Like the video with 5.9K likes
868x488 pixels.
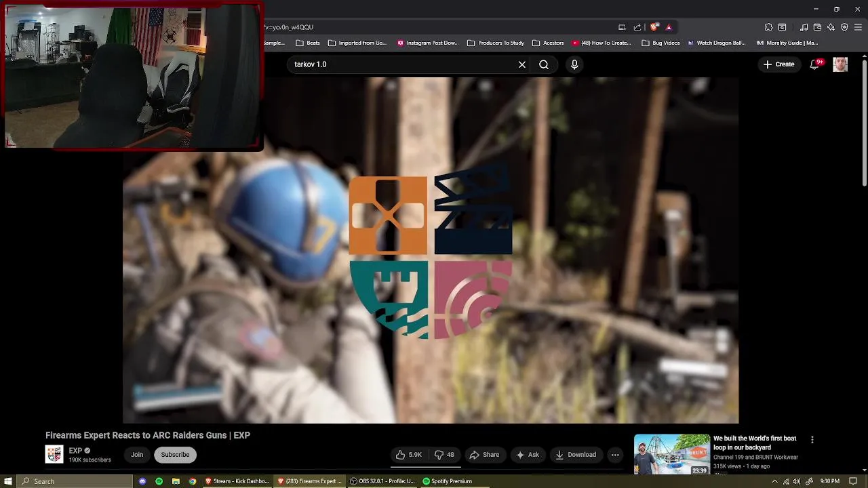click(409, 455)
